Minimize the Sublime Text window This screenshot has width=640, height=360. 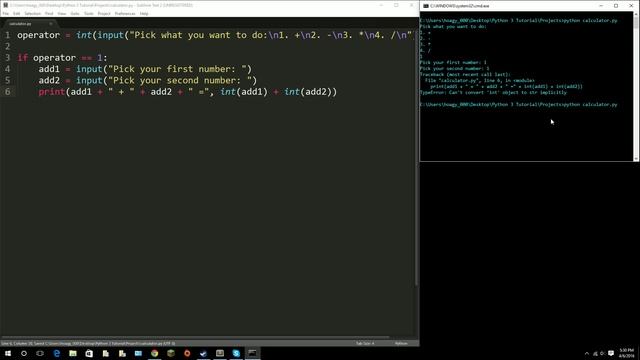pos(381,5)
